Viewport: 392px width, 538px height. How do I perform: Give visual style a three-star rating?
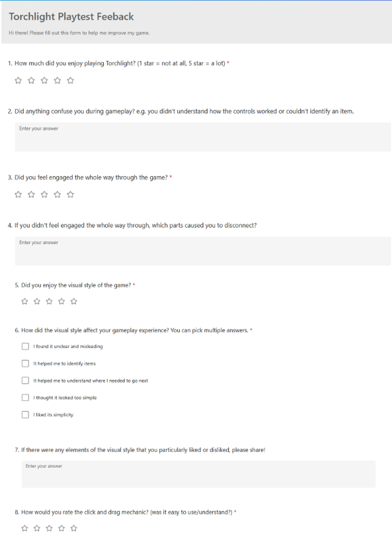[x=50, y=301]
